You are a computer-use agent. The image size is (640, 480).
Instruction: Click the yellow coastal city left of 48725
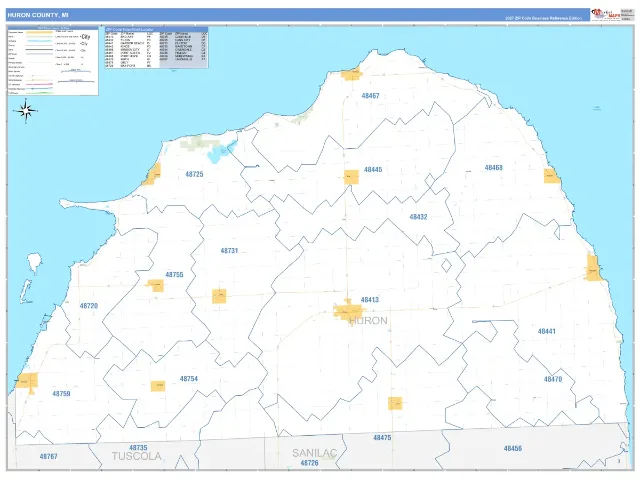pyautogui.click(x=152, y=174)
